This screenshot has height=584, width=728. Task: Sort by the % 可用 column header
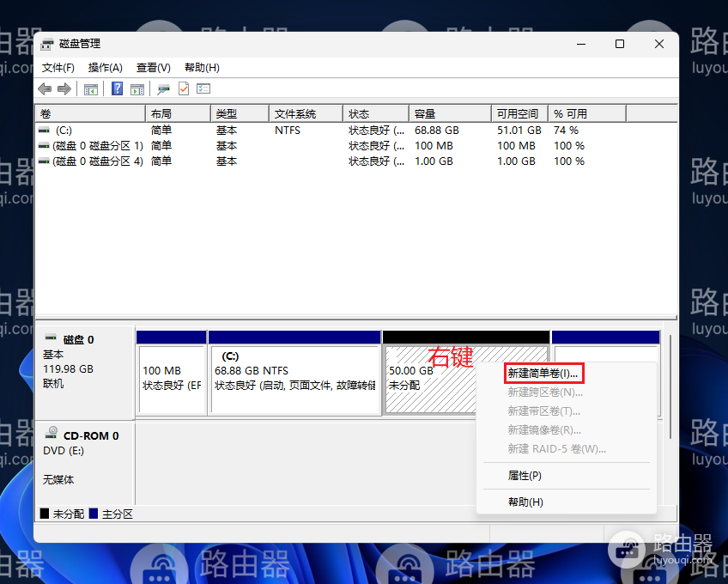pos(587,114)
